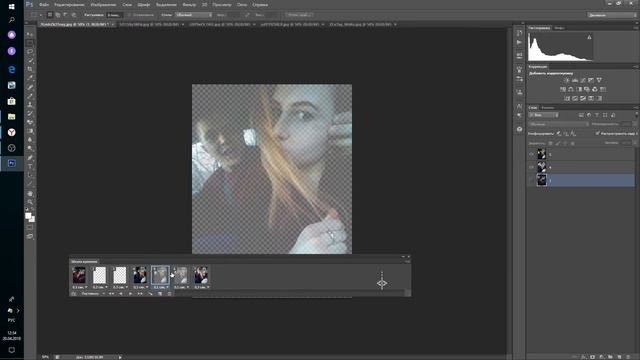
Task: Jump to the first animation frame
Action: (111, 293)
